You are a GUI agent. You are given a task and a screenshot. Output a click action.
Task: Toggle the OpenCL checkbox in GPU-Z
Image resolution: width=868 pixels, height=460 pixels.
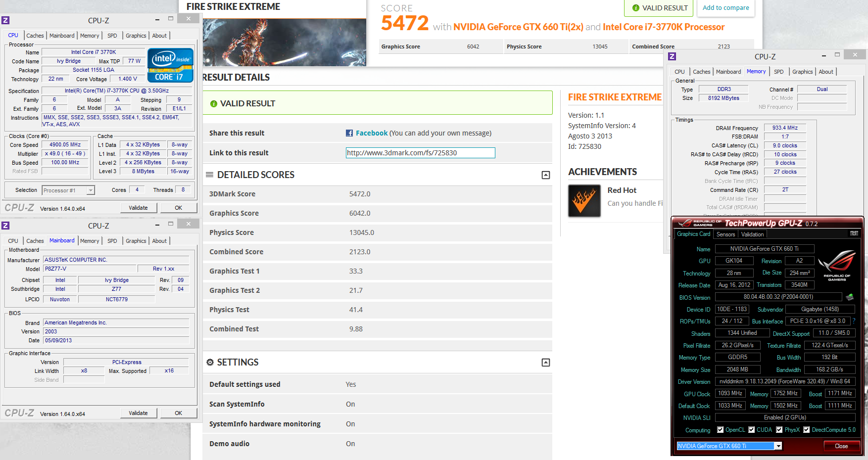pos(721,430)
